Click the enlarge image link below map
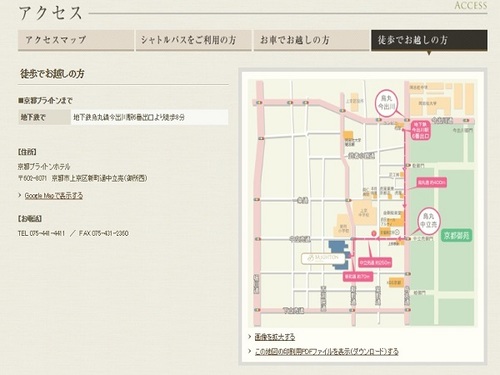The height and width of the screenshot is (375, 500). coord(275,337)
